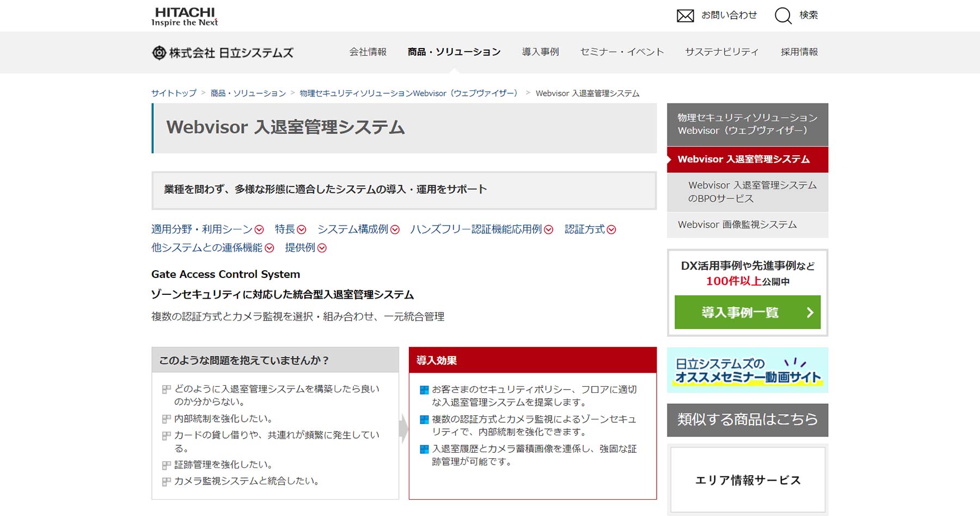Open 検索 search link
The width and height of the screenshot is (980, 516).
(x=808, y=15)
